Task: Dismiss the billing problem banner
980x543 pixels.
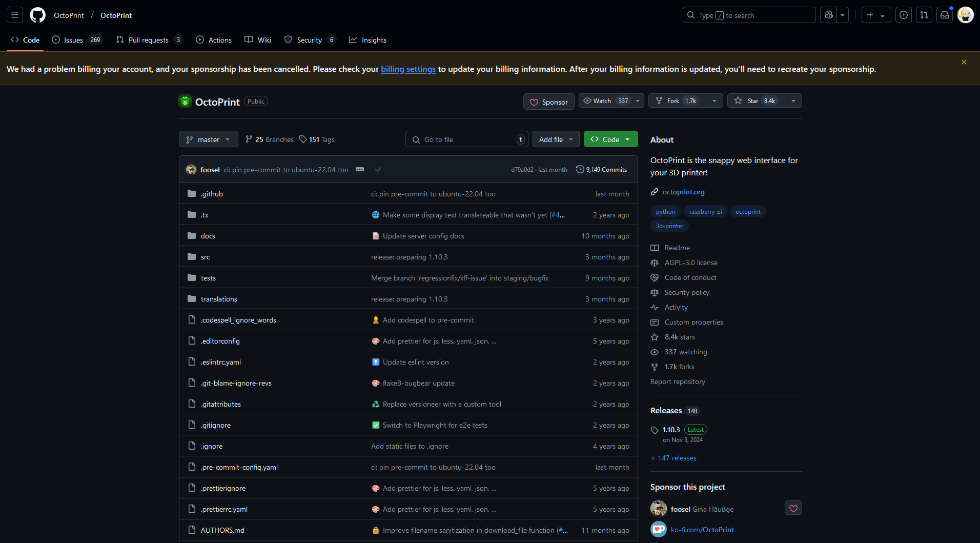Action: click(x=964, y=62)
